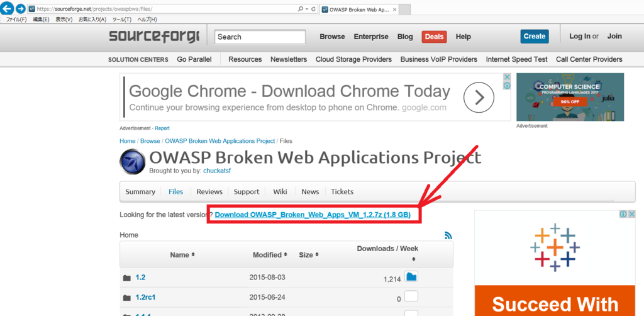
Task: Open Enterprise in the top navigation
Action: click(x=371, y=37)
